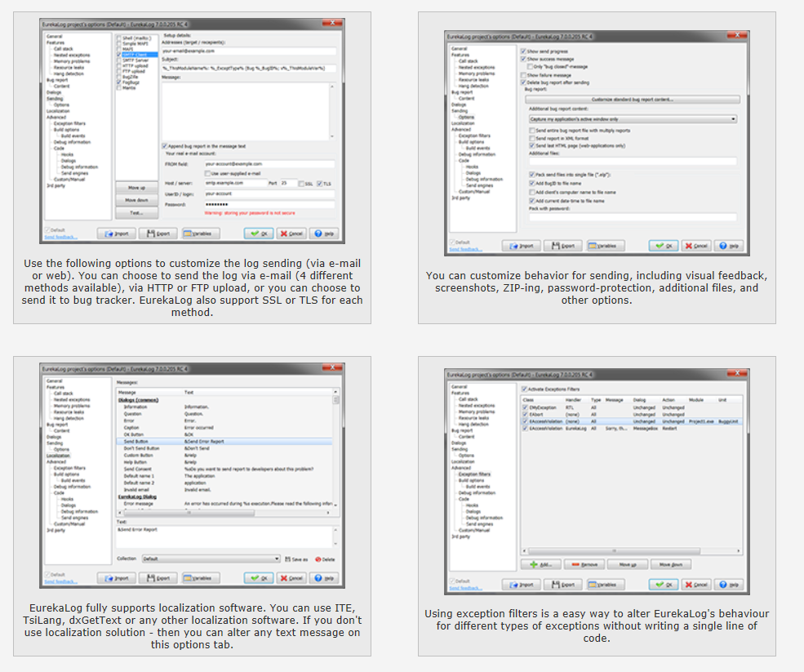Toggle the SMTP Client send method checkbox
The image size is (804, 672).
pos(119,55)
